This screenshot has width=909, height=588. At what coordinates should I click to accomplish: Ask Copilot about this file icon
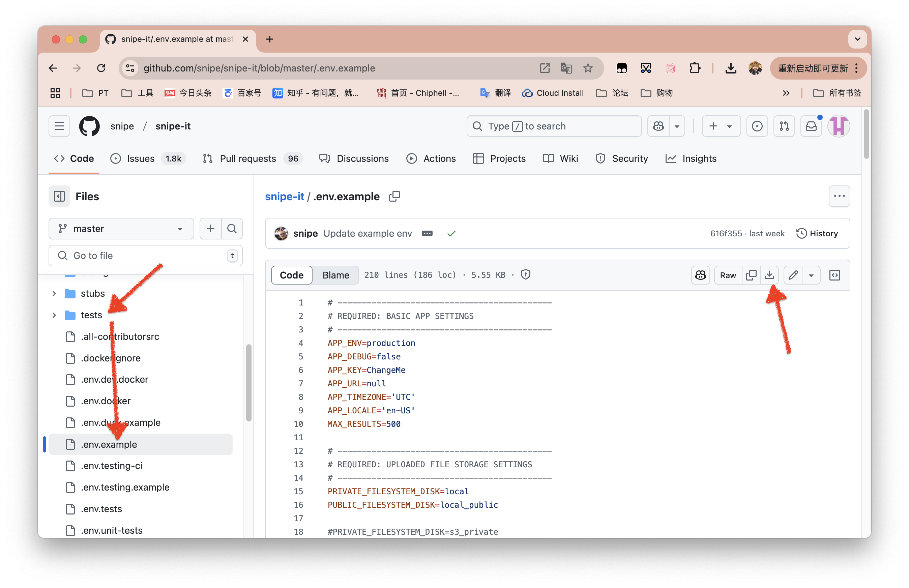pos(700,275)
